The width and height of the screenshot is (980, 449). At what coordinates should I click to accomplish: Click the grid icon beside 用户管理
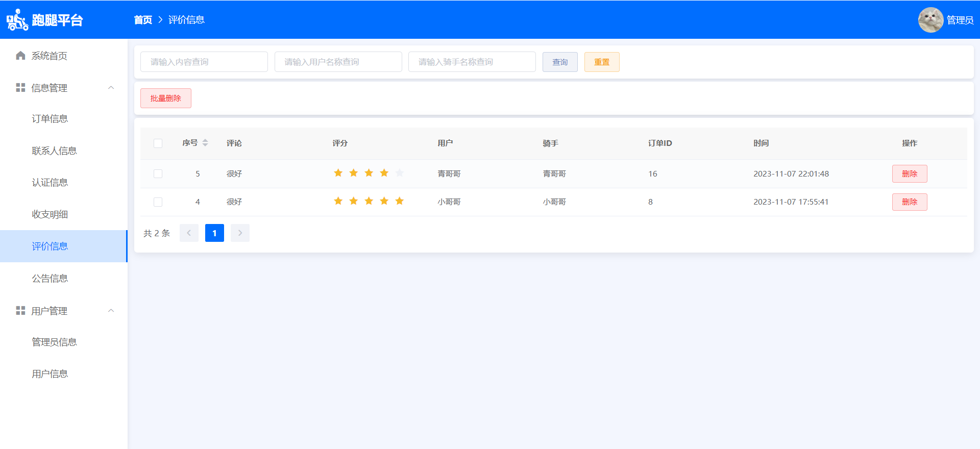click(20, 311)
